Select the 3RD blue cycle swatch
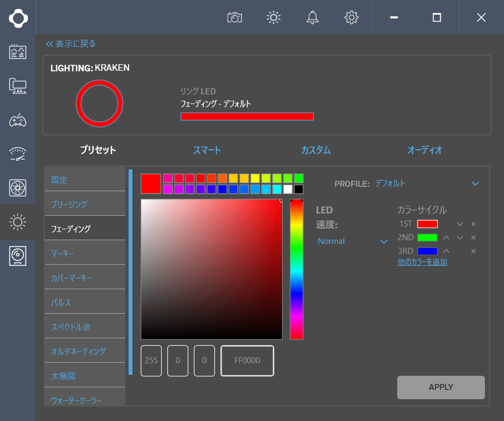Screen dimensions: 504x421 (427, 251)
